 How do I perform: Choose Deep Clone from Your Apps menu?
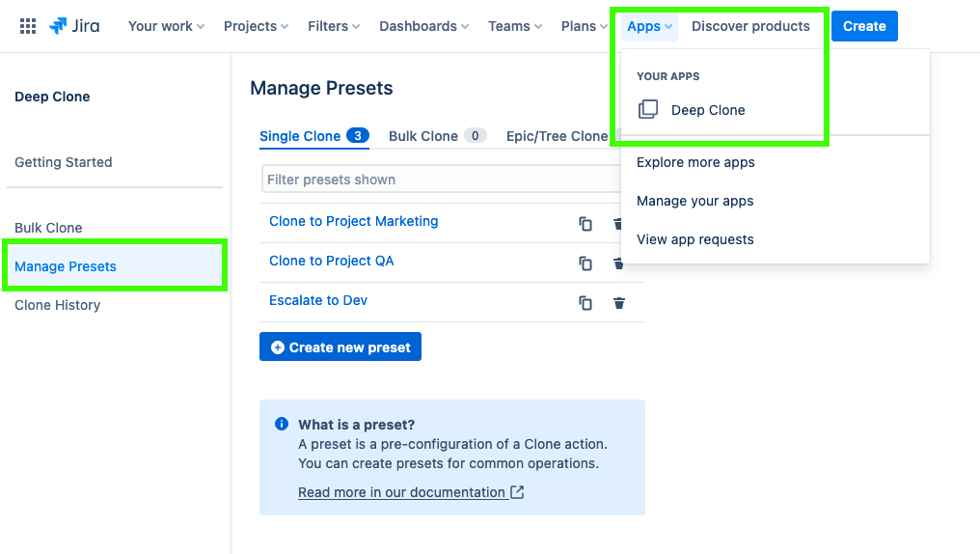[707, 110]
